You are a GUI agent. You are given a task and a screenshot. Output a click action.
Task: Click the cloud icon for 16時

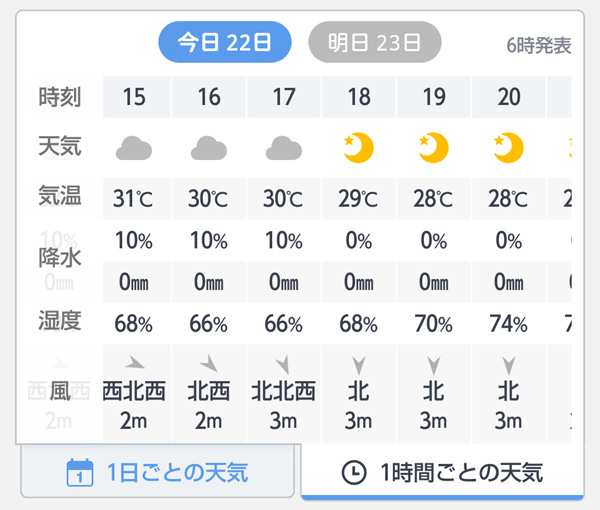click(x=209, y=150)
